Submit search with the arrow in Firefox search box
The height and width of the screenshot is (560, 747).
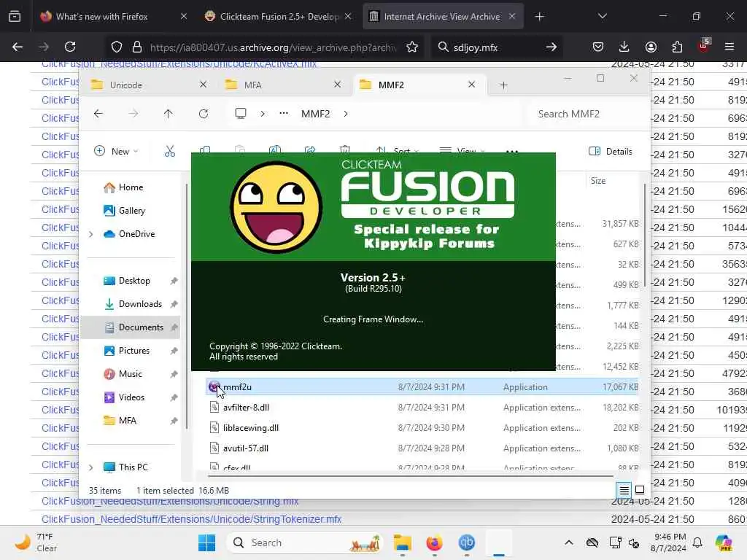(x=551, y=47)
